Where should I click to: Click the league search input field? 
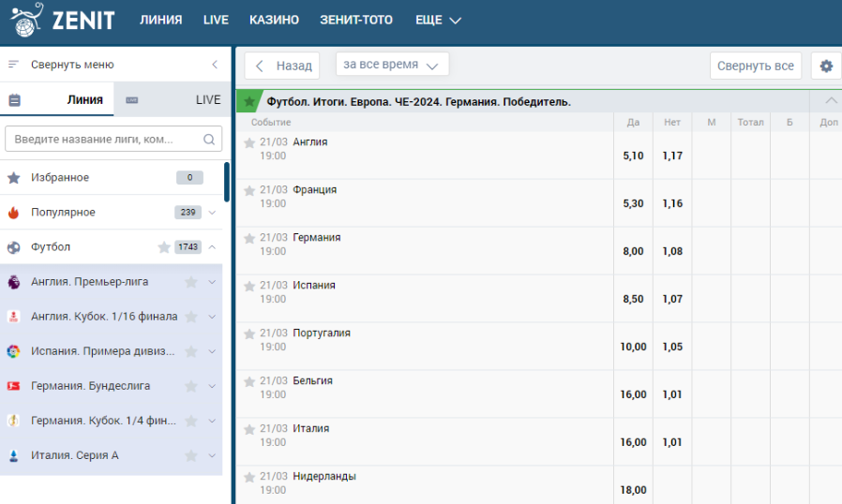103,140
